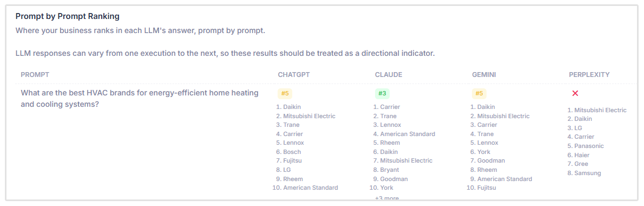The width and height of the screenshot is (644, 206).
Task: Click the red X icon under Perplexity
Action: point(575,94)
